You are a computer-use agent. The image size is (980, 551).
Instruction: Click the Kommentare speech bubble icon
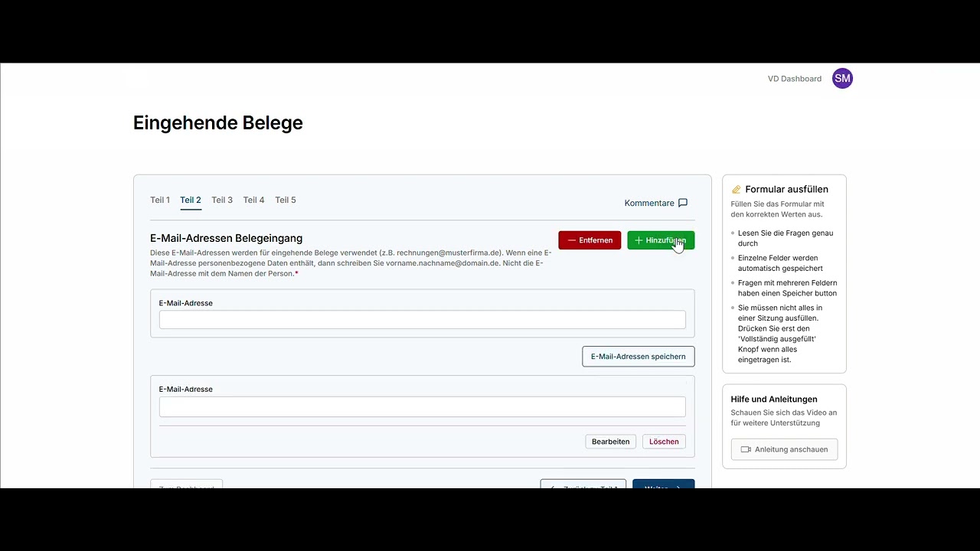683,203
